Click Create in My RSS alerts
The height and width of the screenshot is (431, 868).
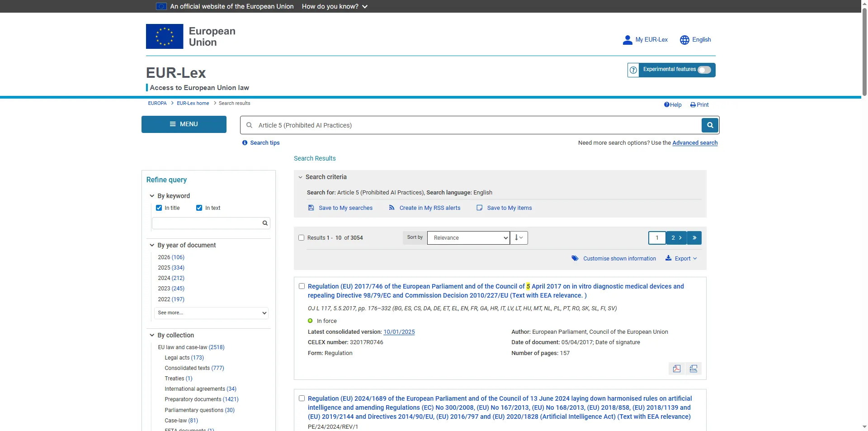(x=425, y=208)
